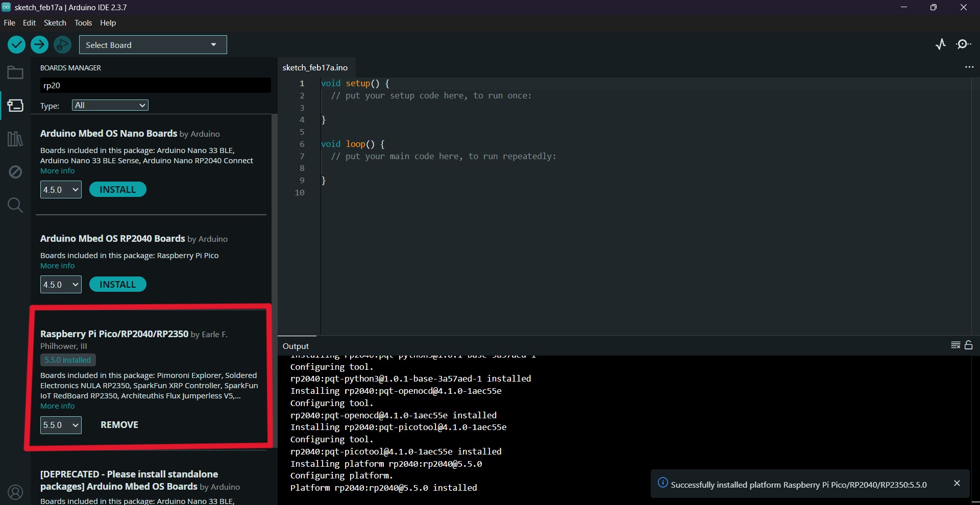Click 'rp2040:pqt-picotool@4.1.0-1aec55e installed' output line
The image size is (980, 505).
point(396,451)
